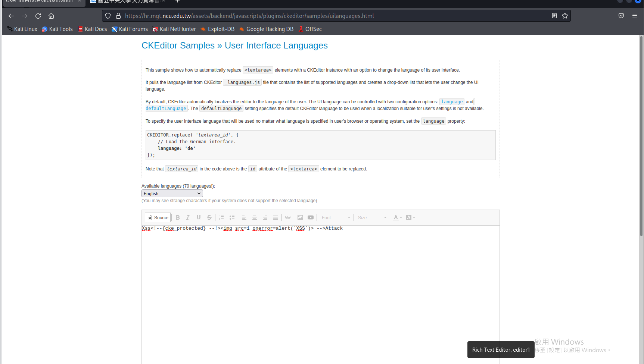Toggle Italic formatting in editor toolbar

(188, 217)
